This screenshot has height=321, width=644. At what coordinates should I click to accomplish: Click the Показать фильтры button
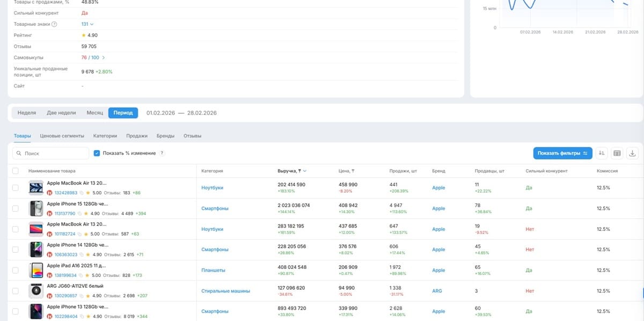coord(562,153)
